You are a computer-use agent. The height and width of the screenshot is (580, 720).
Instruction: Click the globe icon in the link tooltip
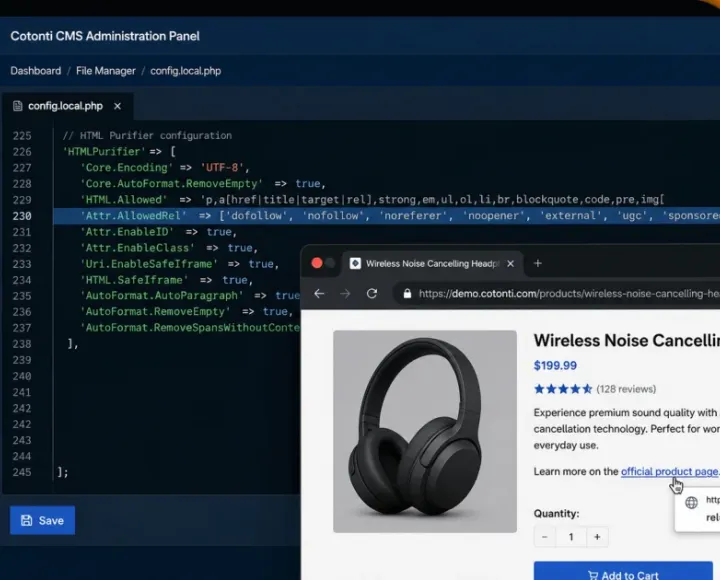(x=692, y=503)
